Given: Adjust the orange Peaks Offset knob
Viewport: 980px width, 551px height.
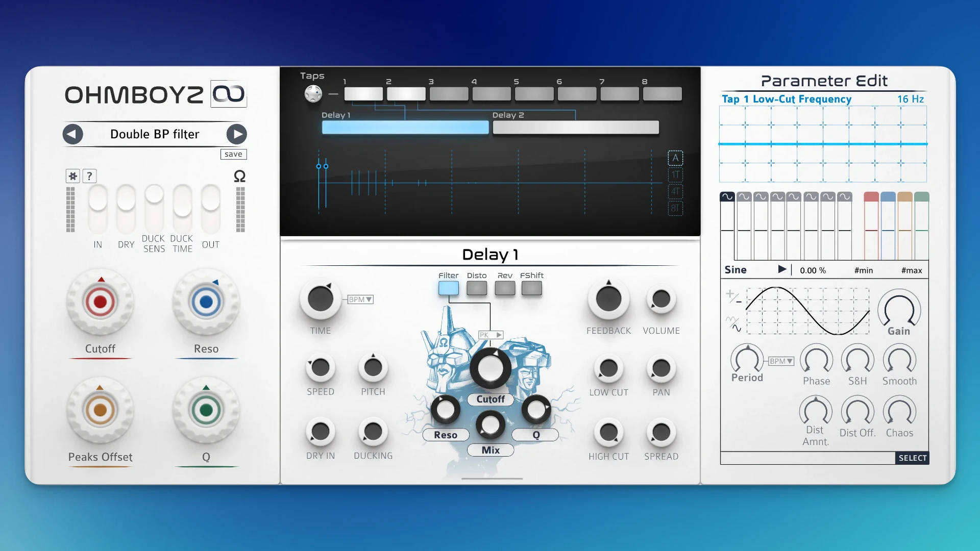Looking at the screenshot, I should pos(100,410).
